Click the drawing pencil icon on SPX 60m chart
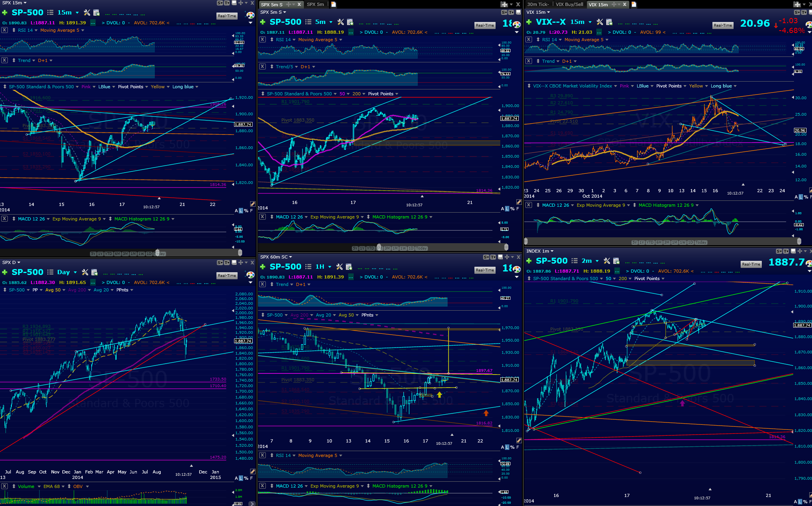The width and height of the screenshot is (812, 506). (x=519, y=440)
